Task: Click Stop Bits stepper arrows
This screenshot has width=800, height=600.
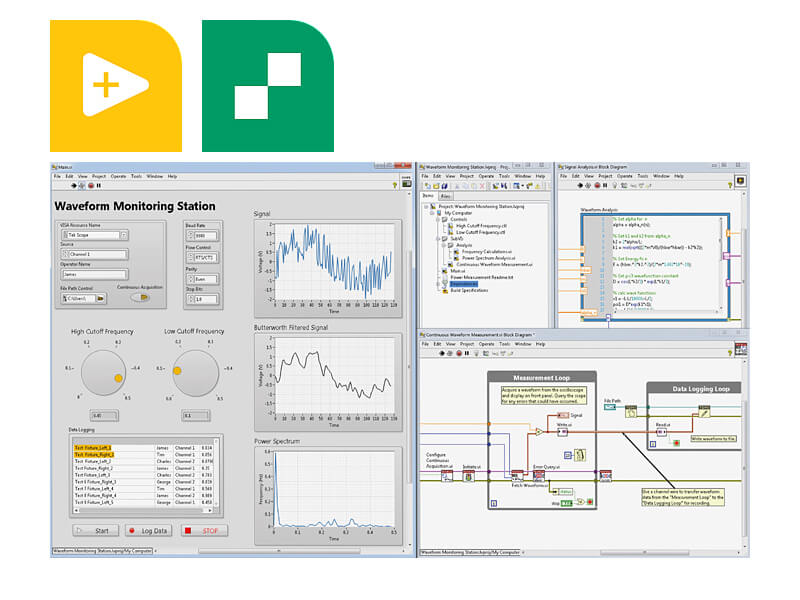Action: pos(191,299)
